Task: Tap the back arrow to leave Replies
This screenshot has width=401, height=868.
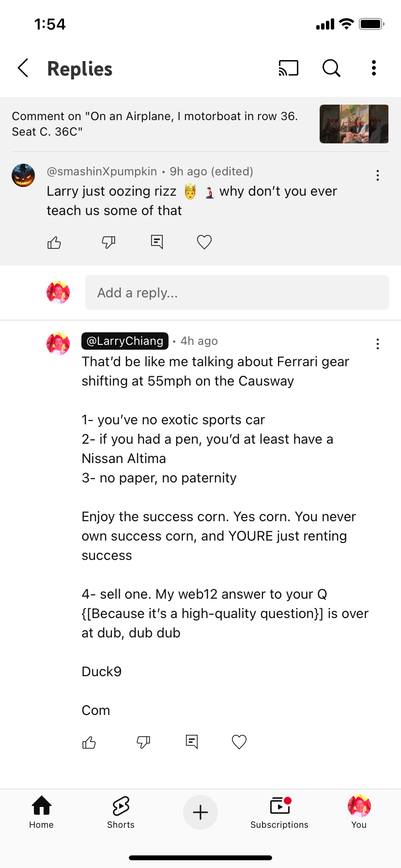Action: click(23, 68)
